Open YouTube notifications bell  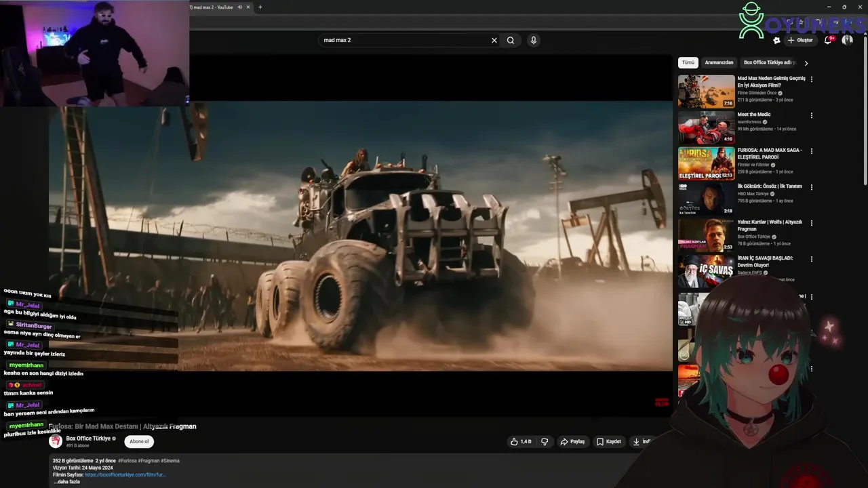[828, 40]
